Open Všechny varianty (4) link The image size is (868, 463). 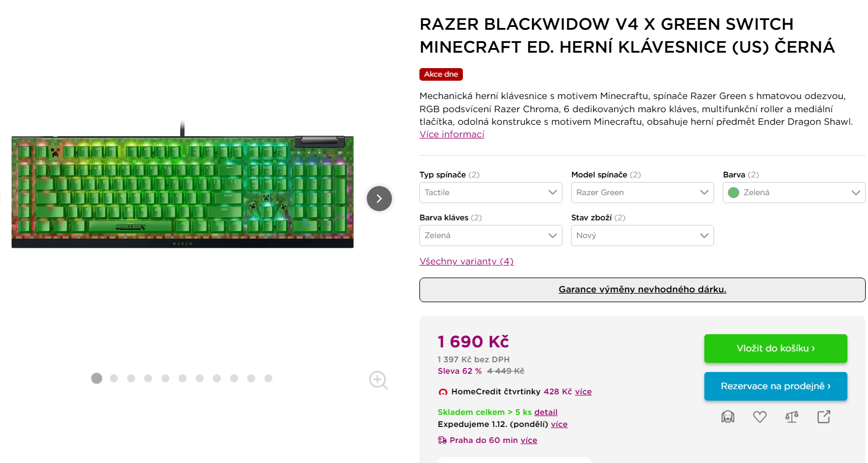(466, 261)
